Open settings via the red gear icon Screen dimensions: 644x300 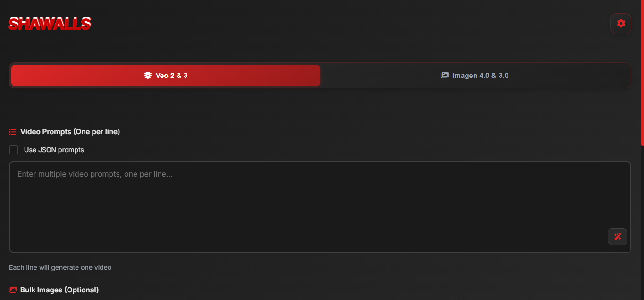point(621,24)
